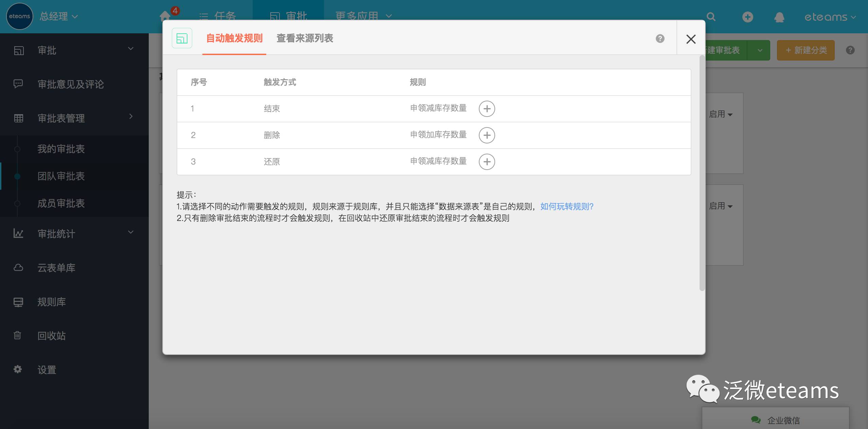The image size is (868, 429).
Task: Open 云表单库 cloud item in sidebar
Action: pyautogui.click(x=56, y=268)
